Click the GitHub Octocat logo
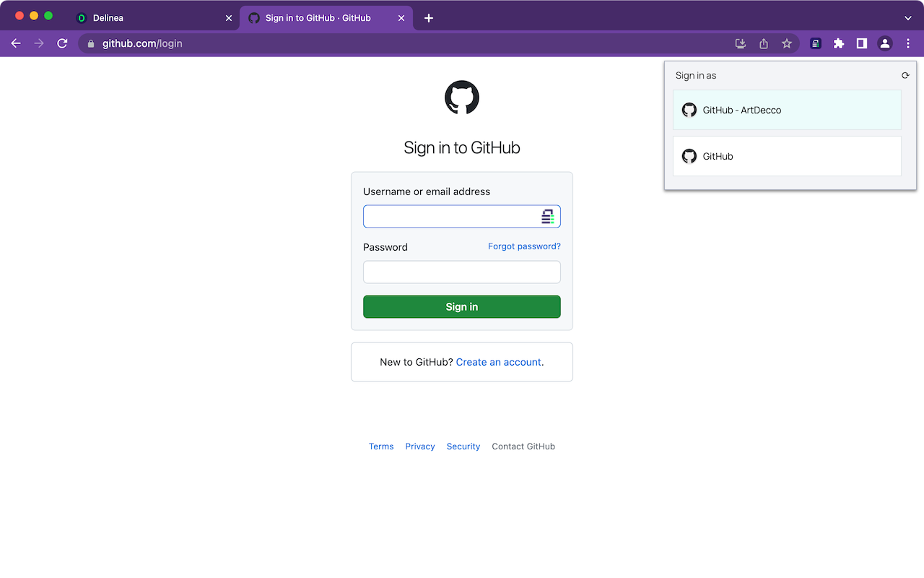Viewport: 924px width, 578px height. pyautogui.click(x=462, y=98)
